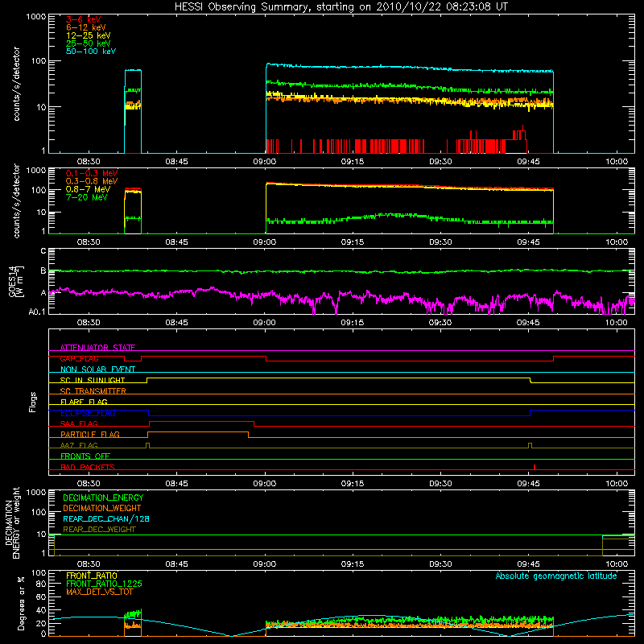This screenshot has width=644, height=644.
Task: Click the PARTICLE_FLAG label
Action: click(x=90, y=434)
